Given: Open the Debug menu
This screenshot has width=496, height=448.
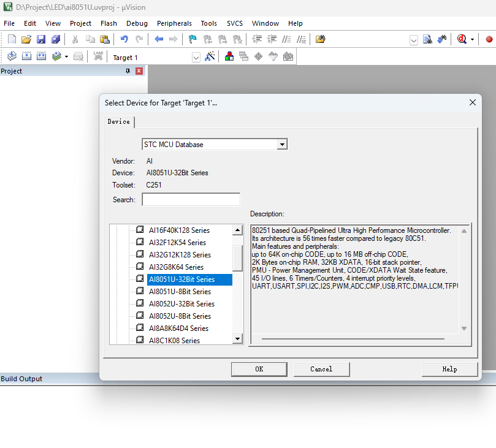Looking at the screenshot, I should point(137,23).
